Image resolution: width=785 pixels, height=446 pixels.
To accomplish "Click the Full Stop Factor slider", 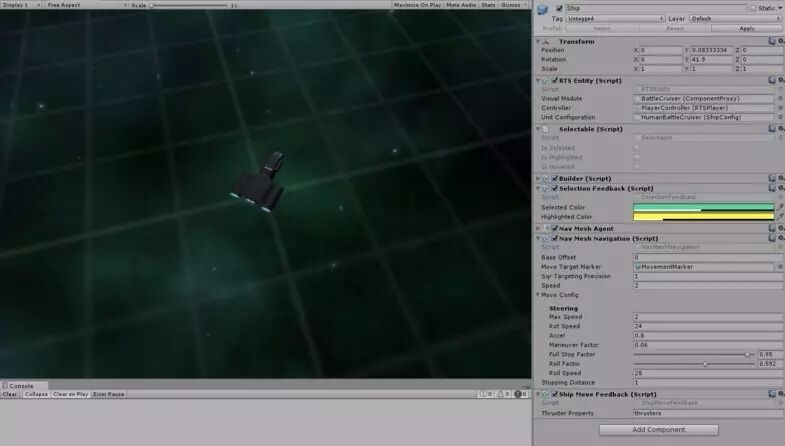I will pyautogui.click(x=693, y=354).
